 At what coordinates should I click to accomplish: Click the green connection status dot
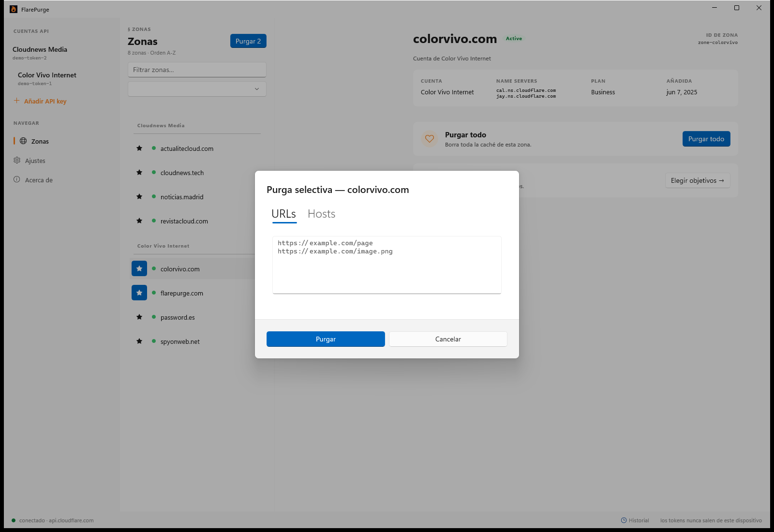[x=14, y=520]
